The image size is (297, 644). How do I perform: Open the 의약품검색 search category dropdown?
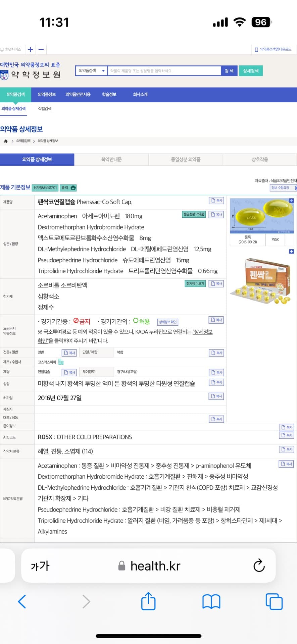91,71
